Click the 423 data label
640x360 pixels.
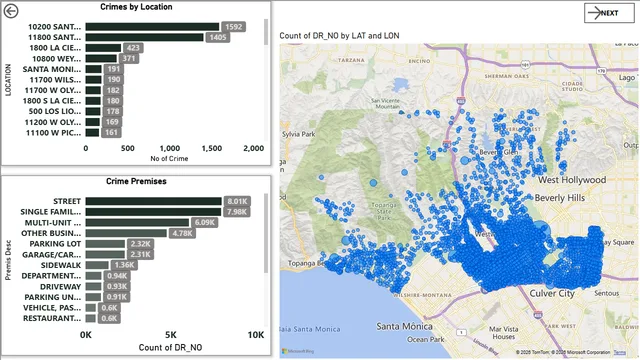pos(133,48)
